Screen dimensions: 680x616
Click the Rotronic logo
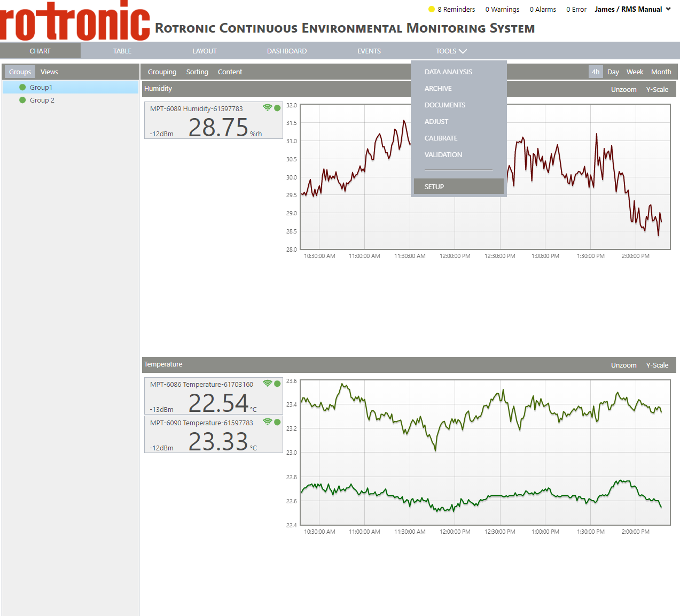pyautogui.click(x=75, y=21)
